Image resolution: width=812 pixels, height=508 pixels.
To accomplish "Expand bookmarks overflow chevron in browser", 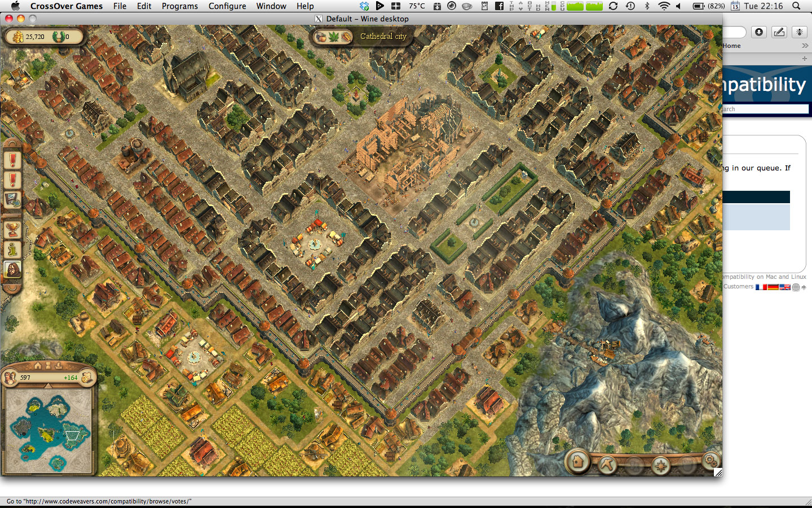I will pos(805,46).
